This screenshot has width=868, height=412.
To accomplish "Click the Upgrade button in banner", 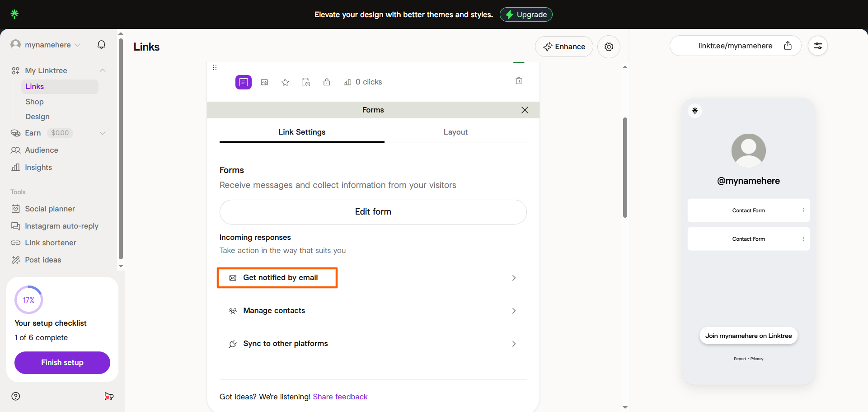I will pyautogui.click(x=526, y=14).
